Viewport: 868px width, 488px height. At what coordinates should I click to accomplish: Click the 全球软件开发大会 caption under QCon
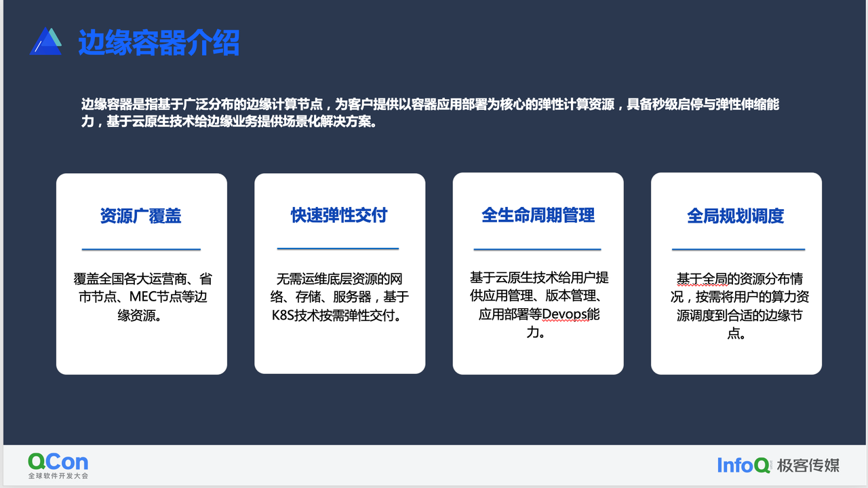[x=58, y=476]
